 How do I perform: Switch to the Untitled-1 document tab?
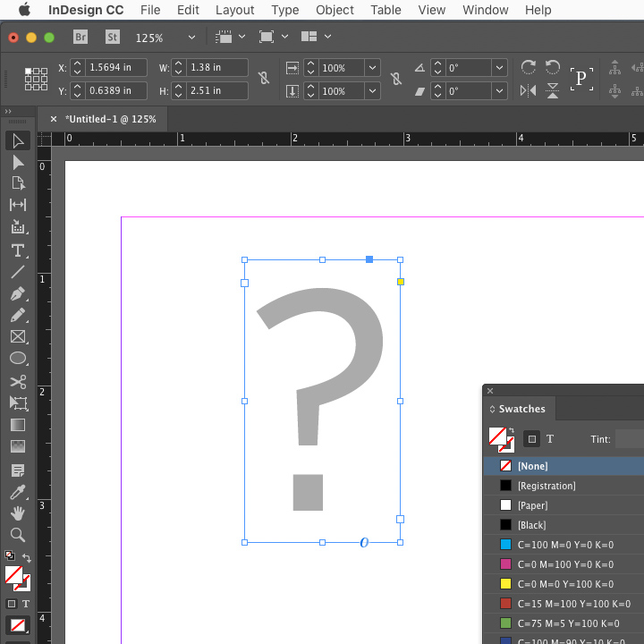[x=109, y=119]
